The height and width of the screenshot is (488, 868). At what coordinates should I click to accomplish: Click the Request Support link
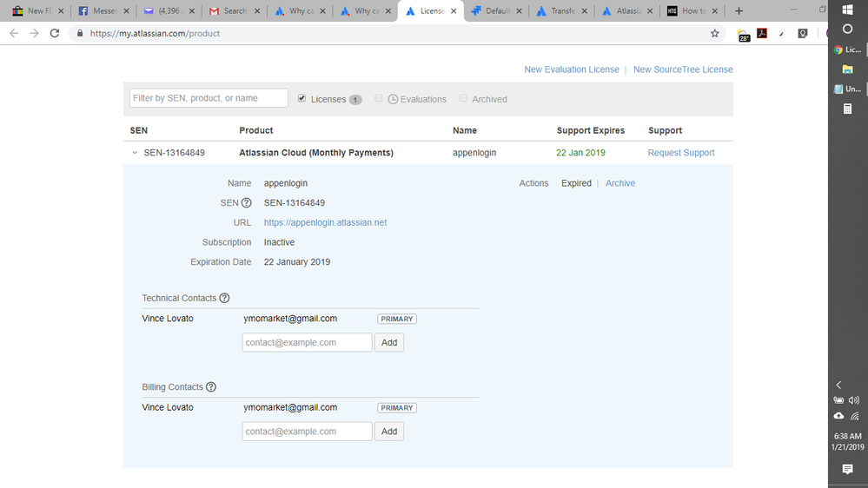[681, 153]
